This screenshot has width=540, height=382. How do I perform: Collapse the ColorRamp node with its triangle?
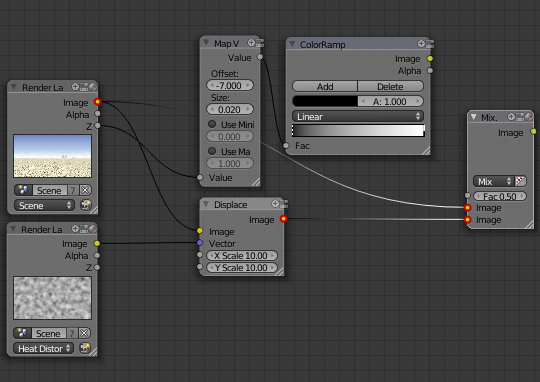[292, 44]
